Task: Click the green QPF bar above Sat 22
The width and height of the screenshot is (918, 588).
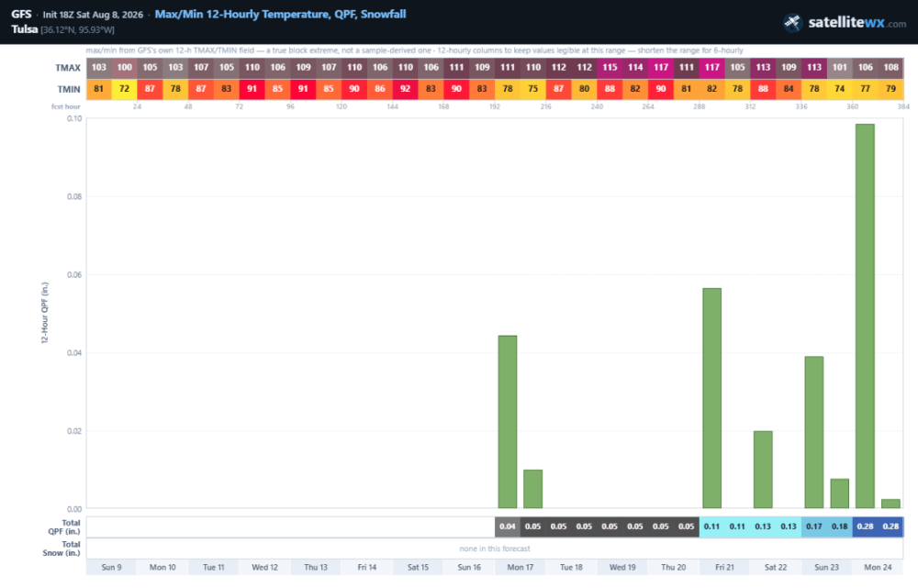Action: tap(763, 470)
